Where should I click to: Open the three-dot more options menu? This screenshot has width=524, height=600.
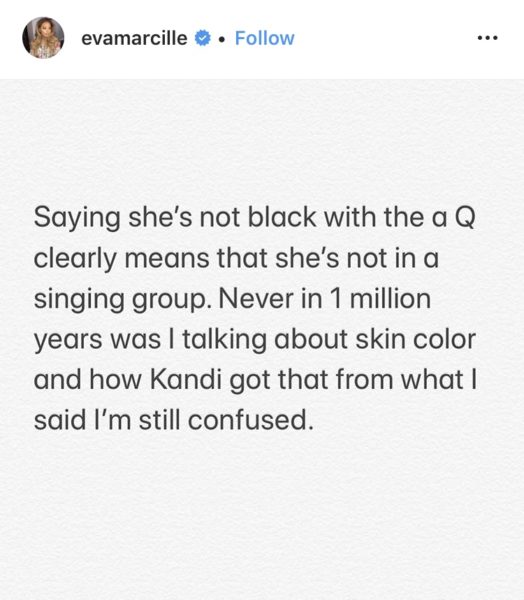point(488,38)
